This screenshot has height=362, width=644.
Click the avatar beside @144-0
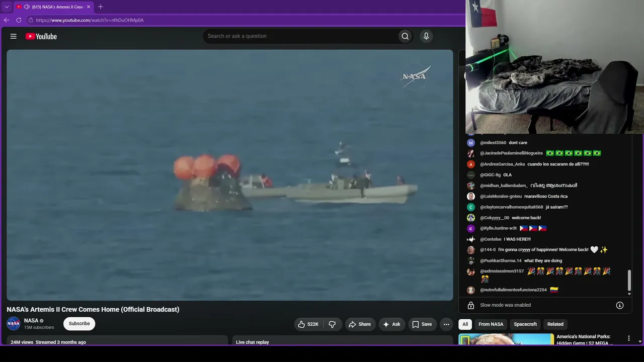pos(471,250)
